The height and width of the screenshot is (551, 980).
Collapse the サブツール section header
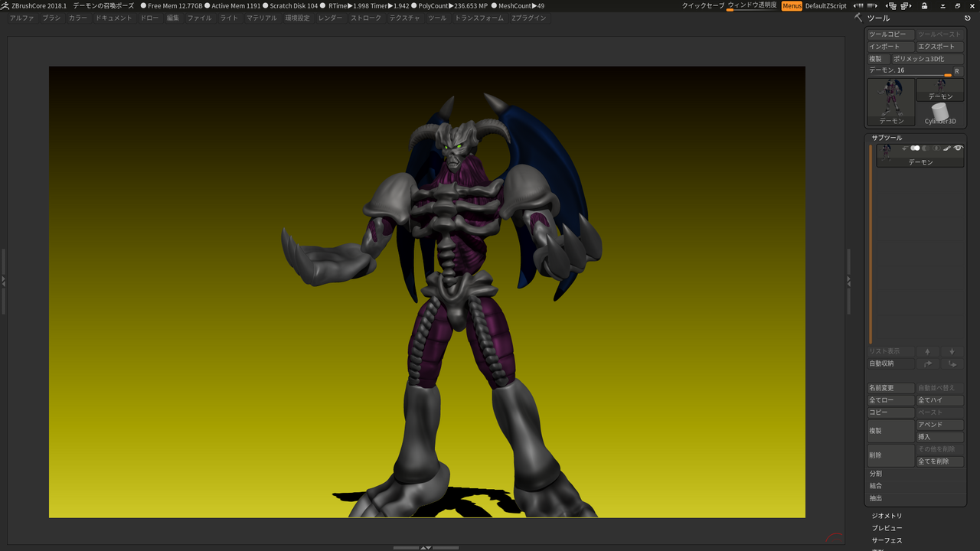click(x=887, y=138)
